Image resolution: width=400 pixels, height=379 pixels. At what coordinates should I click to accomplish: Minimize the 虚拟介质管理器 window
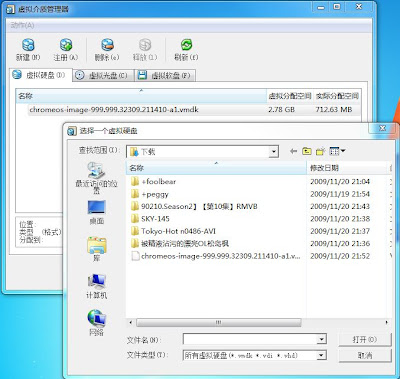click(x=321, y=7)
